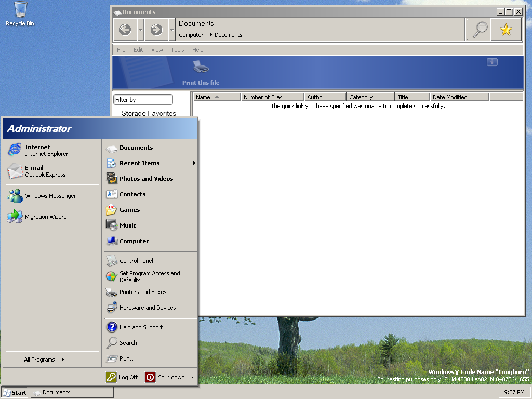Click the Forward navigation arrow button
532x399 pixels.
point(156,30)
